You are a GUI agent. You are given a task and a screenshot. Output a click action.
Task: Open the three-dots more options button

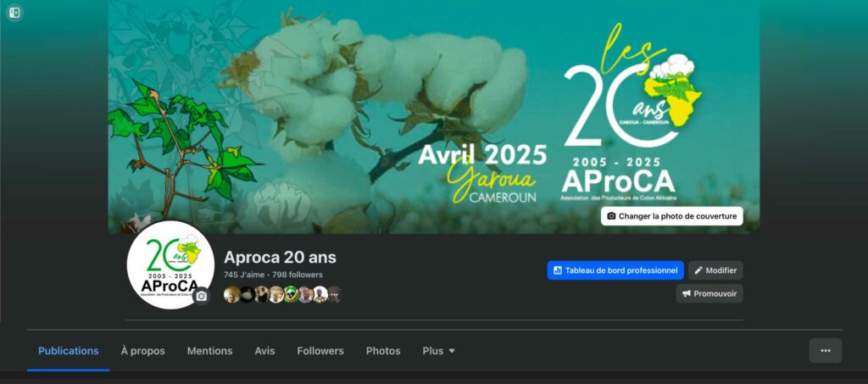click(826, 351)
